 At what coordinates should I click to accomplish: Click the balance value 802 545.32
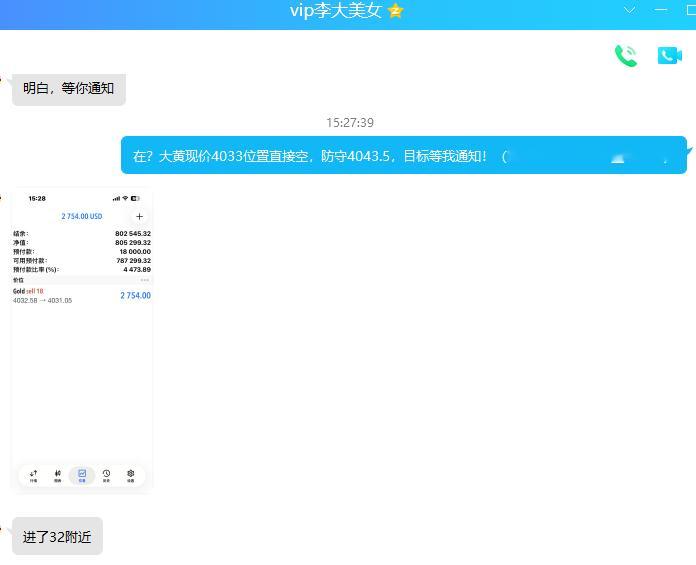(133, 233)
